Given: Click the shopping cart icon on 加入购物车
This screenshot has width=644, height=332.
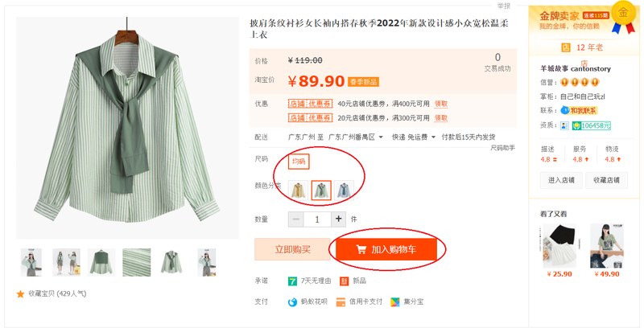Looking at the screenshot, I should point(357,250).
